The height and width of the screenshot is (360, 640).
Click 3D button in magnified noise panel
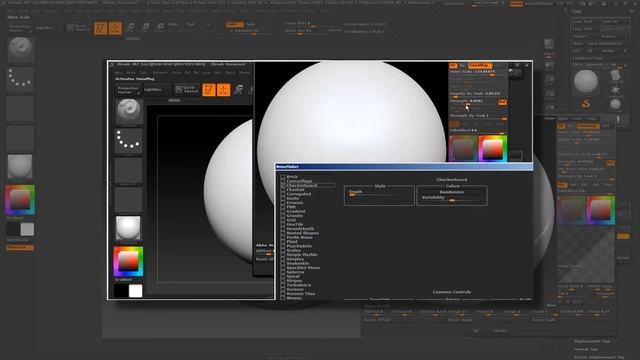tap(453, 66)
